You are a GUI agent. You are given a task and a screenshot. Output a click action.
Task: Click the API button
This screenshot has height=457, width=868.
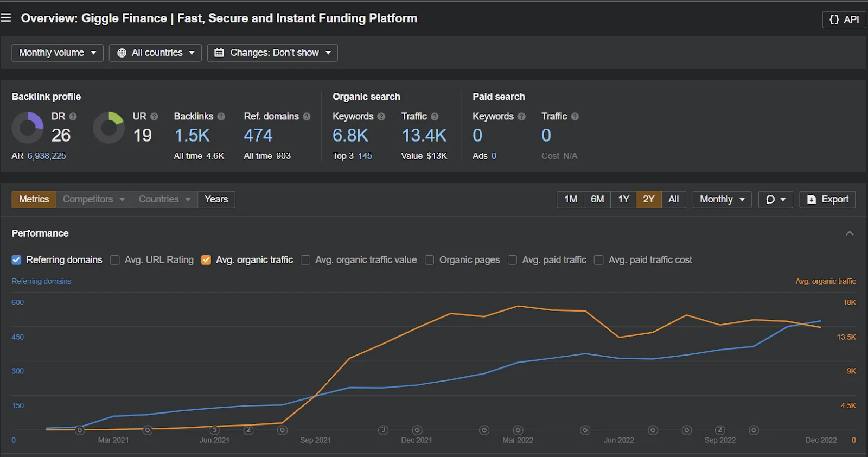pyautogui.click(x=844, y=20)
